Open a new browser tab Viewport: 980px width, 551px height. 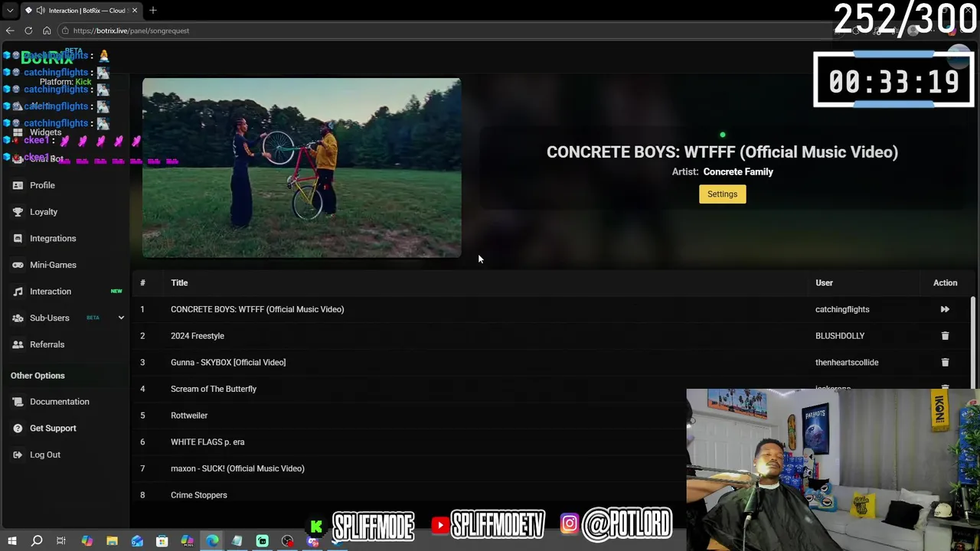pos(153,11)
